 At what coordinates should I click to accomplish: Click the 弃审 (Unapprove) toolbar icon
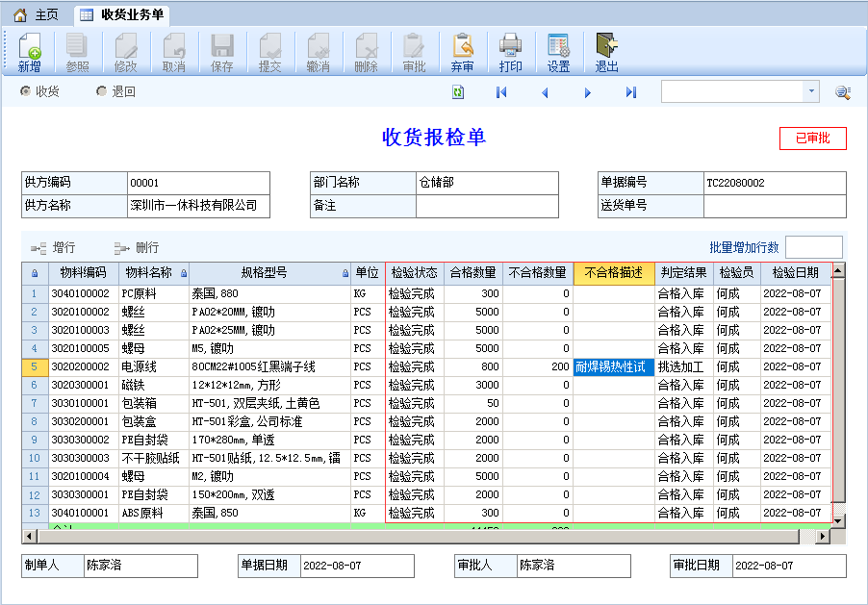tap(462, 53)
